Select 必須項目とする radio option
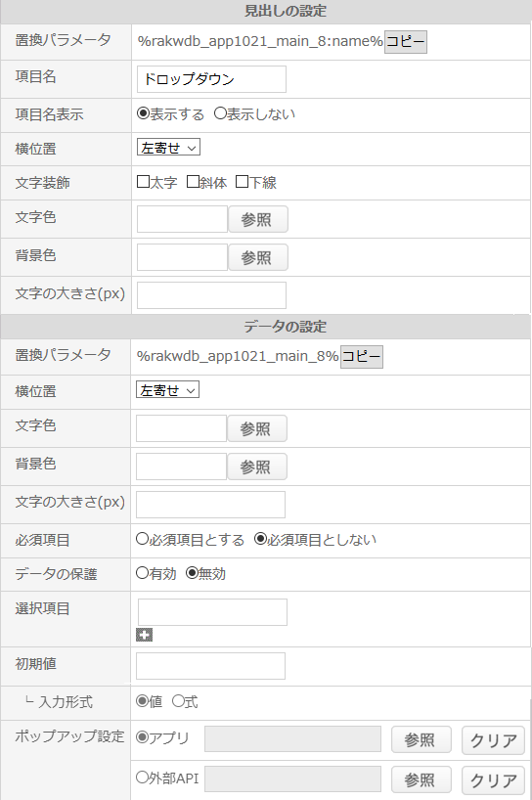Image resolution: width=532 pixels, height=800 pixels. pos(142,539)
